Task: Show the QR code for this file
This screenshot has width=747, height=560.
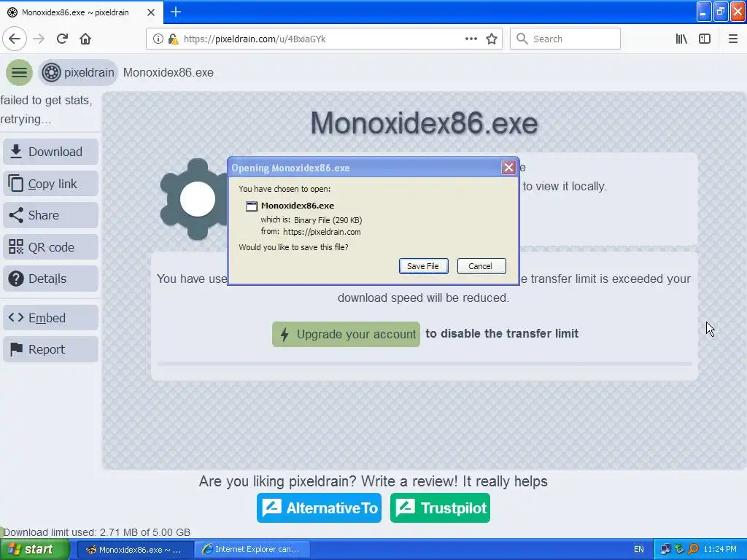Action: [50, 247]
